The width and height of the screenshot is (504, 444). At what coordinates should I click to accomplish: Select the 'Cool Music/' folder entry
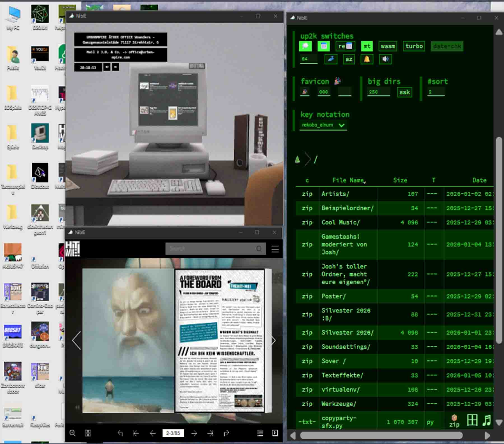[340, 222]
